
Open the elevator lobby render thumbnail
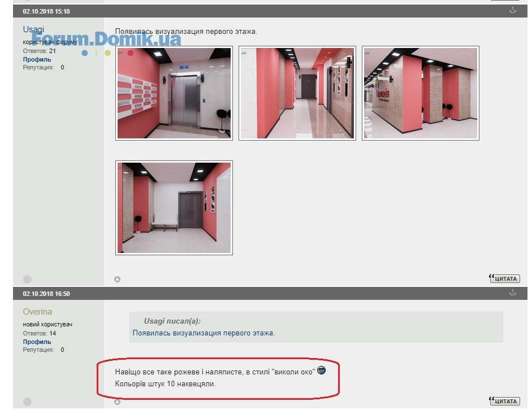(174, 93)
